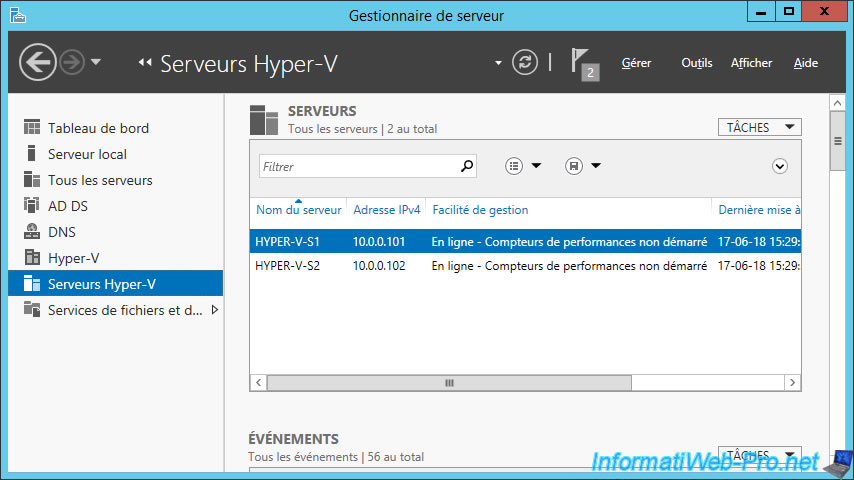Click the forward navigation arrow
854x480 pixels.
[x=72, y=62]
